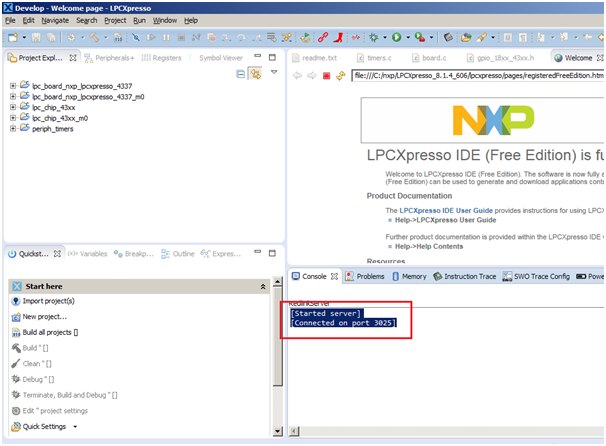Open the external tools dropdown arrow

431,37
